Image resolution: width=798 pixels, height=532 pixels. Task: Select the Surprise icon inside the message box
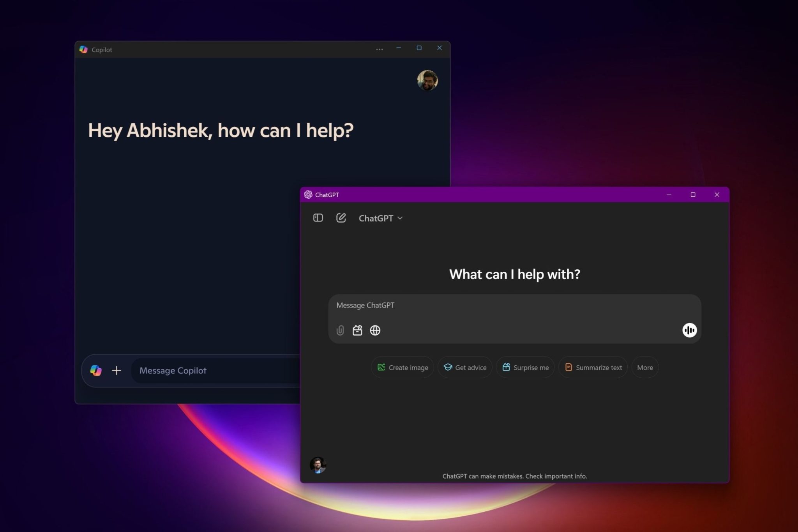[x=357, y=330]
